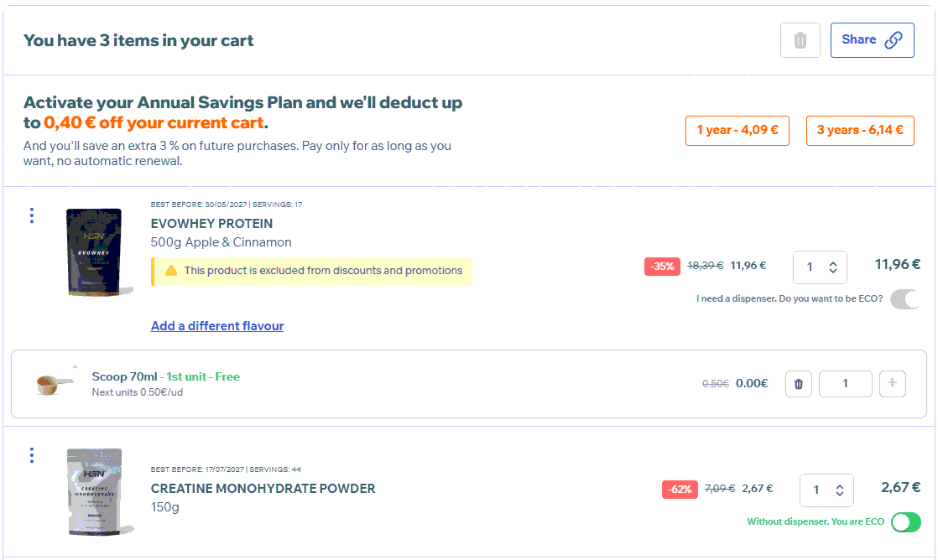Toggle ECO dispenser switch for Evowhey Protein
The height and width of the screenshot is (560, 938).
904,299
